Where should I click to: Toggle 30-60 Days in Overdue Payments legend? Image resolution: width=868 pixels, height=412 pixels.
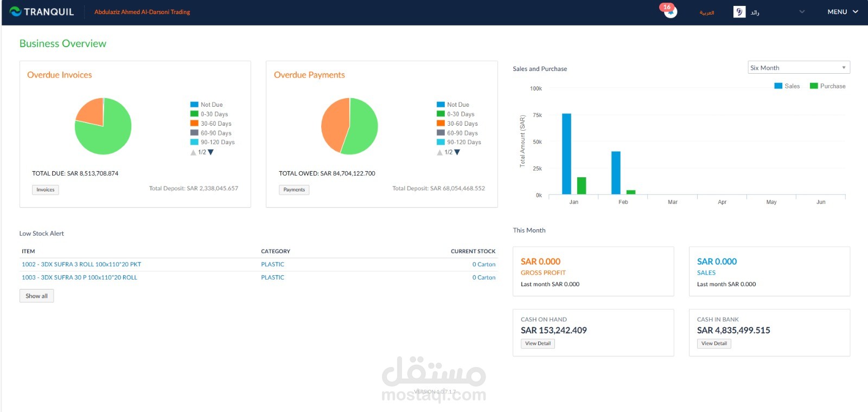tap(457, 124)
